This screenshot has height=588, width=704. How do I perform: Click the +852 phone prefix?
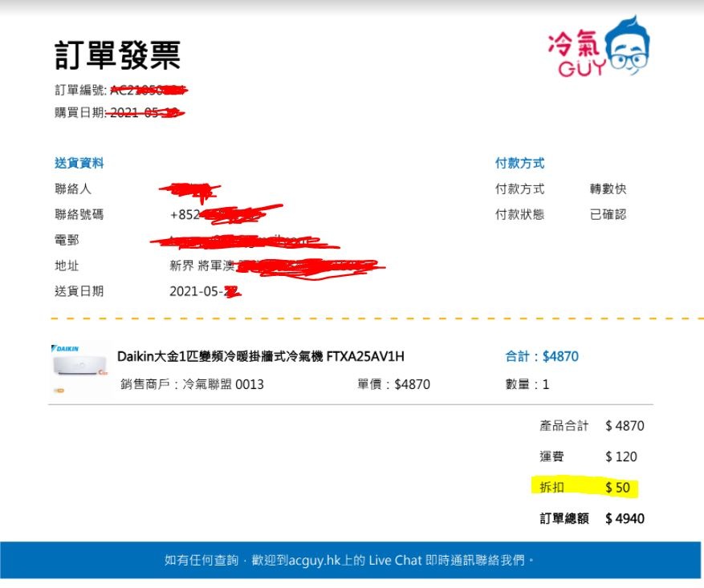[x=185, y=214]
